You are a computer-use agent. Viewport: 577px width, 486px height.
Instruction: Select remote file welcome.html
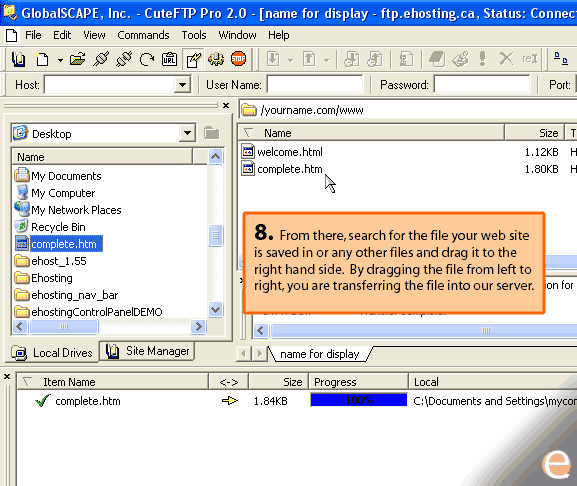click(x=282, y=152)
